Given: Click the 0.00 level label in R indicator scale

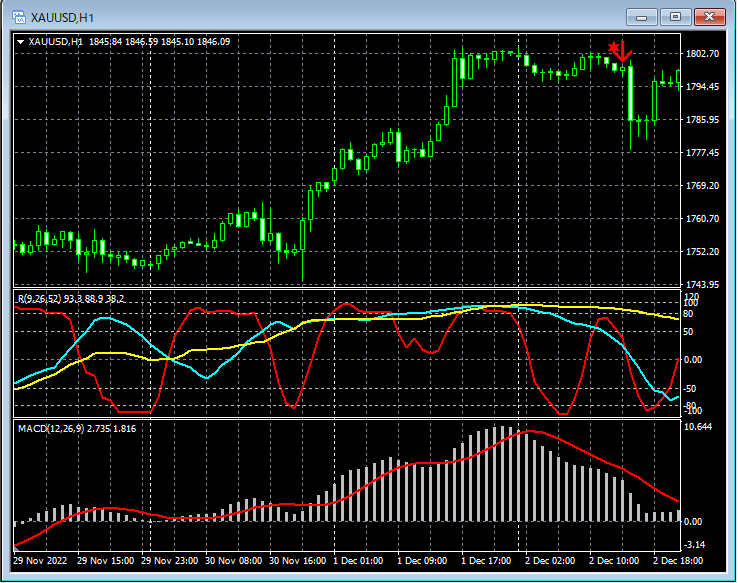Looking at the screenshot, I should tap(692, 360).
